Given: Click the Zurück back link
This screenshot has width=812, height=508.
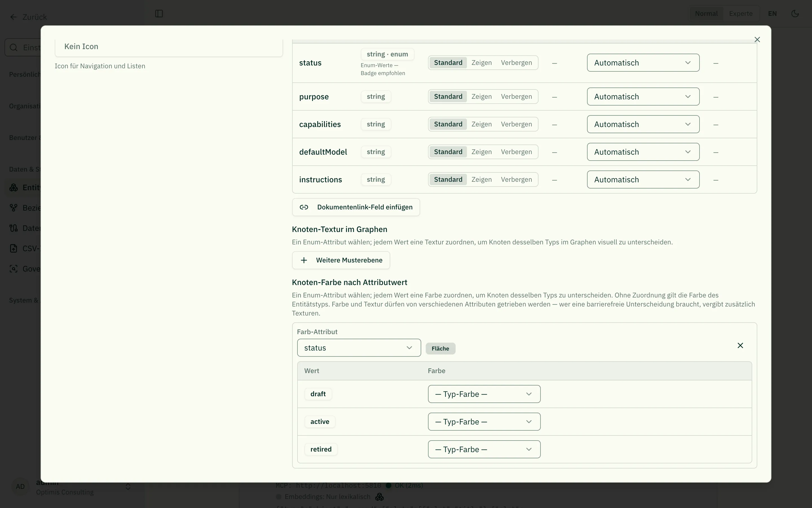Looking at the screenshot, I should (28, 17).
